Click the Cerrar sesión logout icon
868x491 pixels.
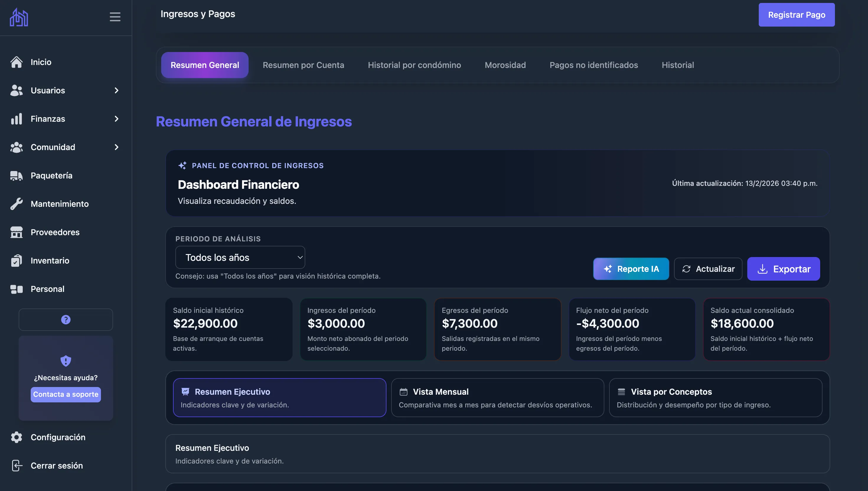tap(16, 465)
